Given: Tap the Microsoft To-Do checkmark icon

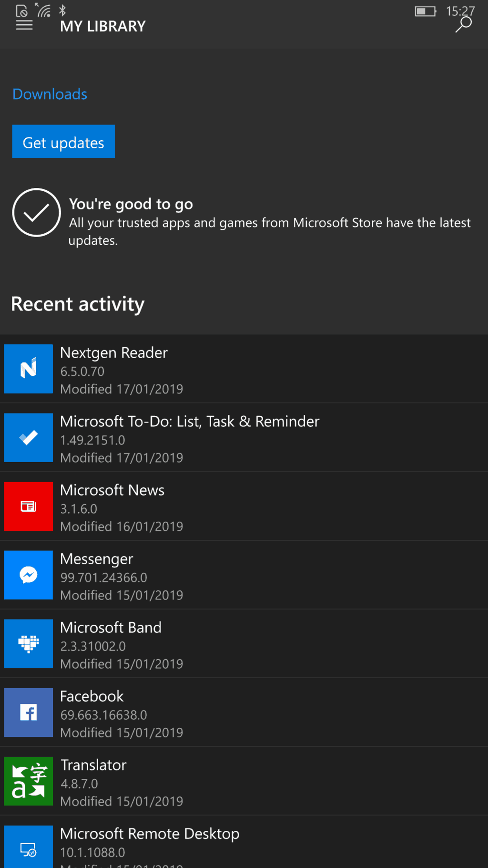Looking at the screenshot, I should click(x=29, y=437).
